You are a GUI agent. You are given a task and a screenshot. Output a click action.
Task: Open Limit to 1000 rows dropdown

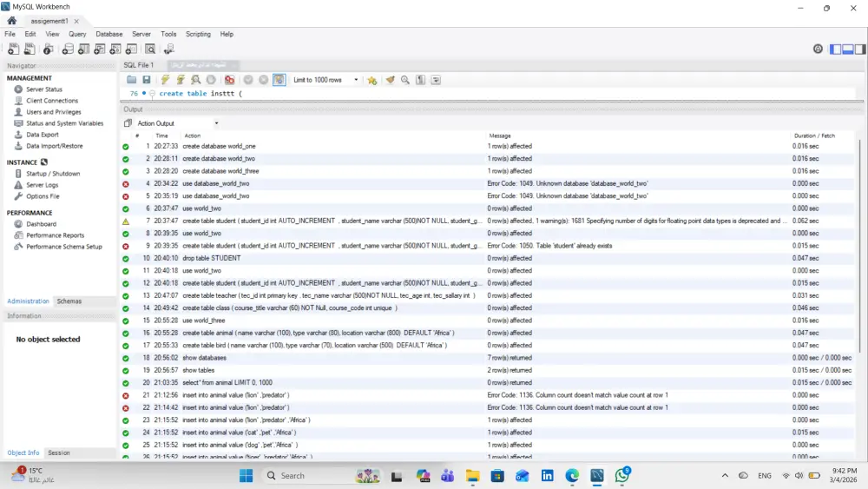point(325,80)
